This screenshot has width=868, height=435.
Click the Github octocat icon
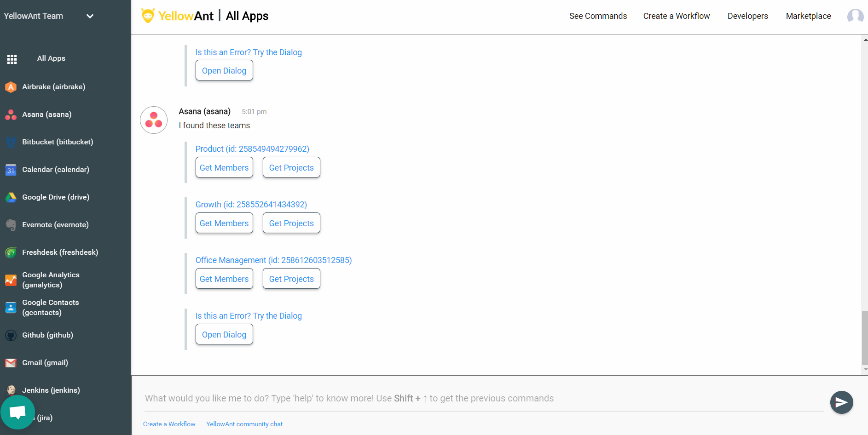click(11, 335)
